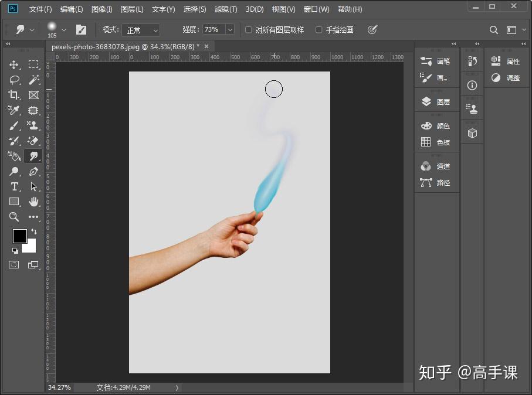Click the black foreground color swatch
Screen dimensions: 532x395
[19, 236]
